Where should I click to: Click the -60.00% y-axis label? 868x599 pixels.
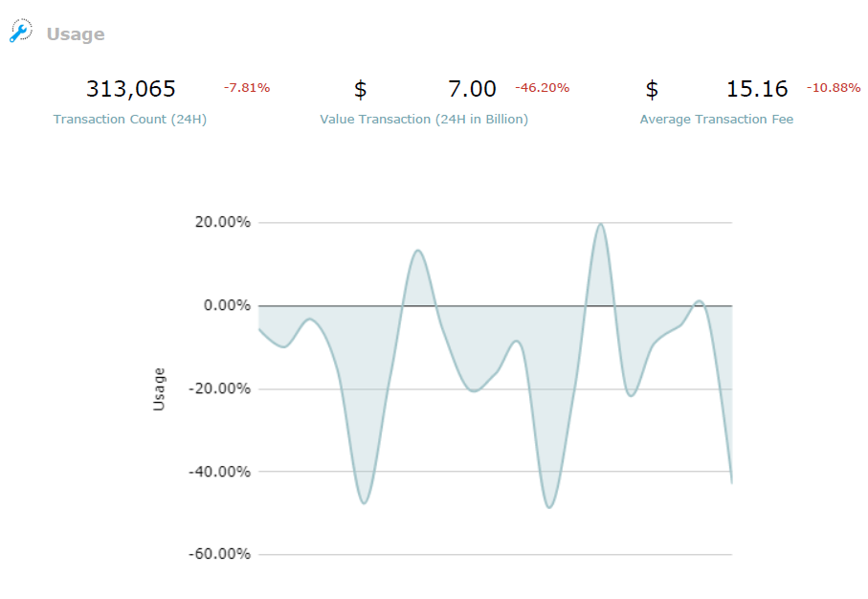(x=220, y=554)
